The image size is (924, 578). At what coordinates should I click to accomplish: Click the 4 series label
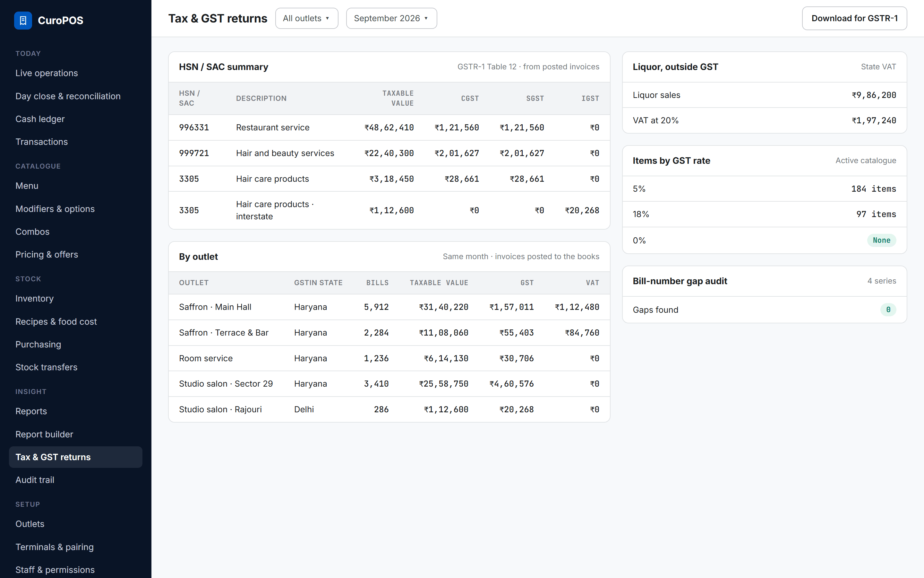point(882,281)
